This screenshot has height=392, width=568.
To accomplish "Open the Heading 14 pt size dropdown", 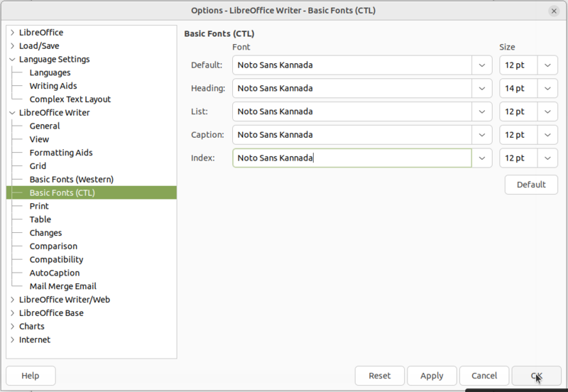I will (x=547, y=88).
